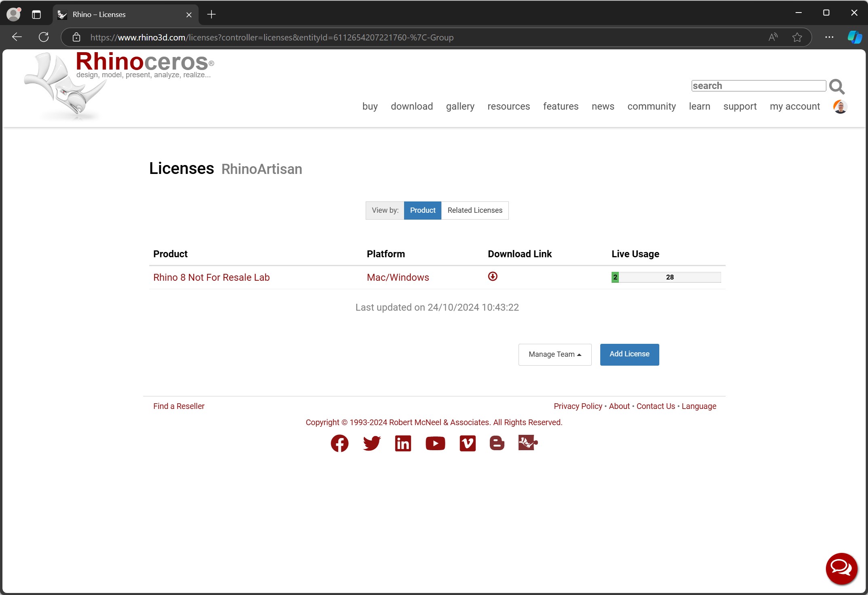Open the support menu
The height and width of the screenshot is (595, 868).
point(740,106)
